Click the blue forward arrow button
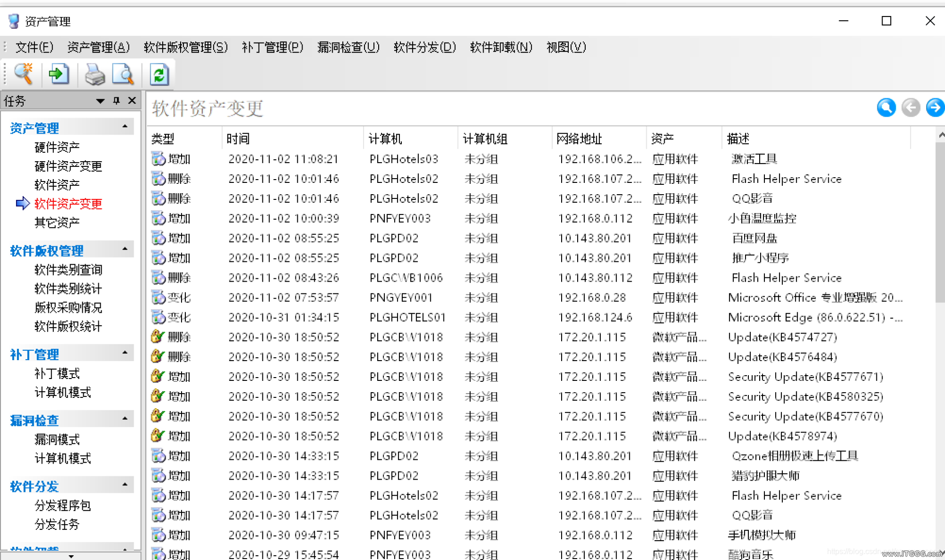945x560 pixels. 935,107
